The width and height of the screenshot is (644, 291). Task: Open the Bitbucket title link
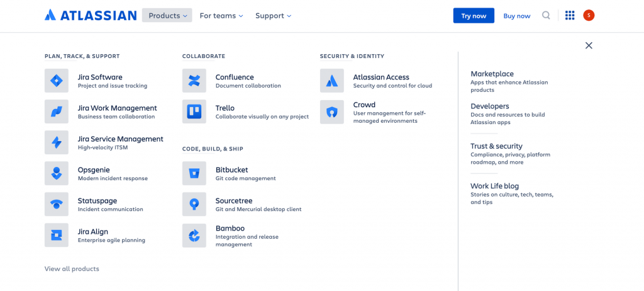pyautogui.click(x=231, y=169)
